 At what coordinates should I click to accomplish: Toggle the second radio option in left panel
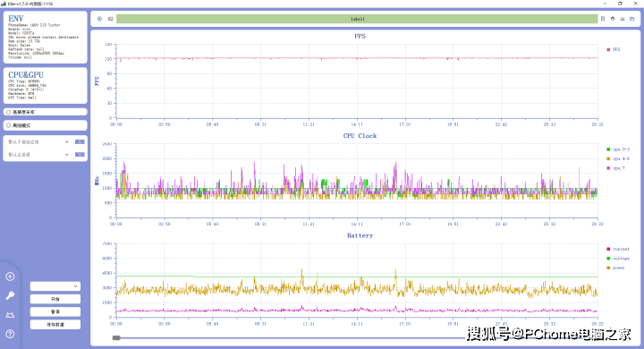click(x=46, y=125)
